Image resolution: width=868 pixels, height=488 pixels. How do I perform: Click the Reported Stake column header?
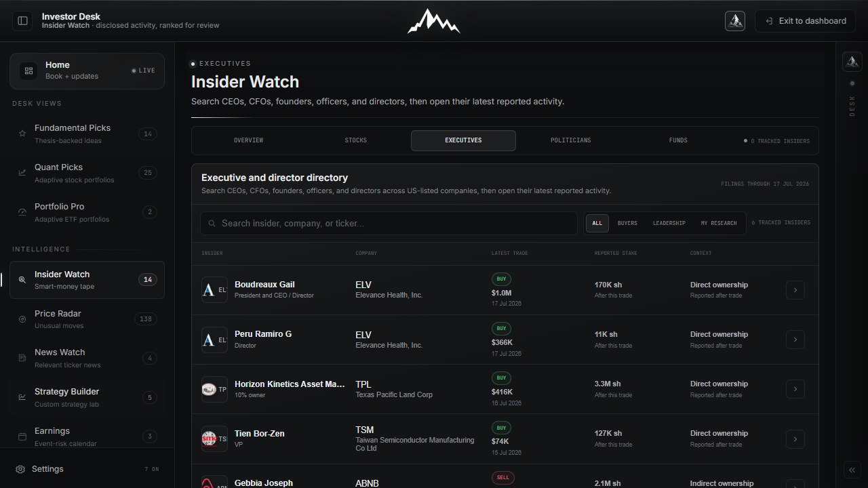coord(616,253)
